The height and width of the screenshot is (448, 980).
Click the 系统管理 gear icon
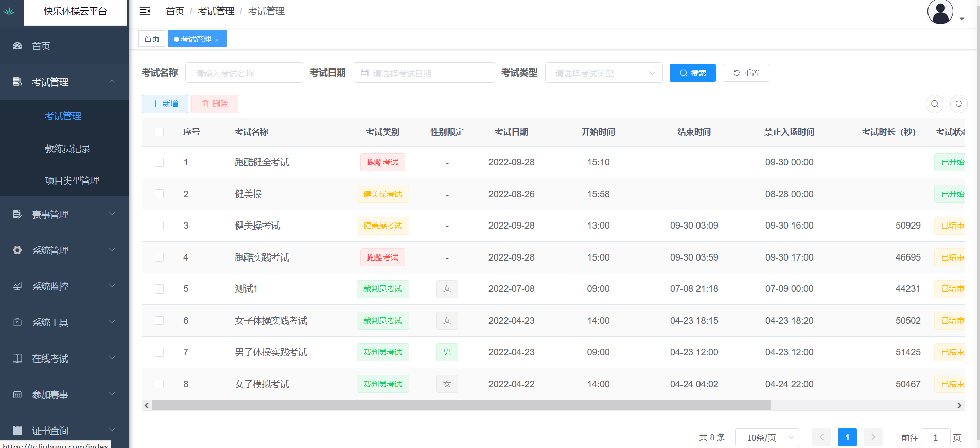tap(17, 250)
